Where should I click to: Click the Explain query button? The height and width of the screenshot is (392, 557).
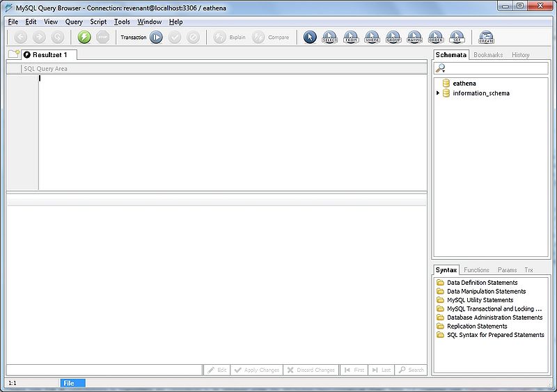click(229, 37)
